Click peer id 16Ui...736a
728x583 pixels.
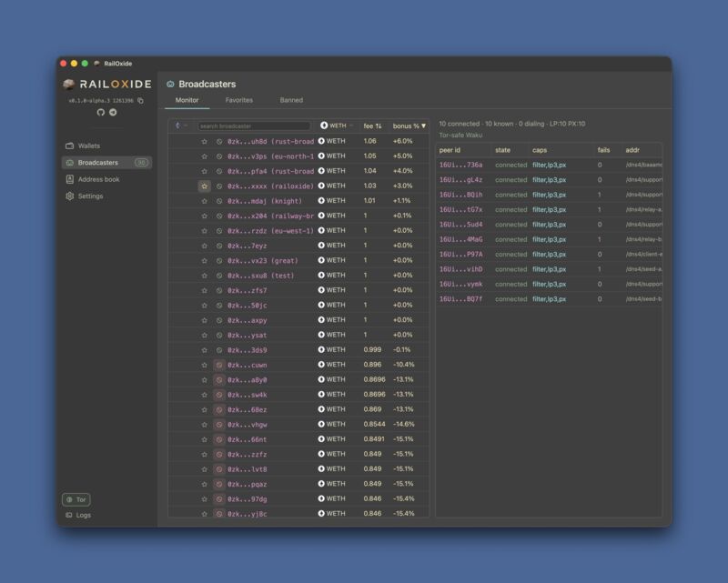(460, 165)
